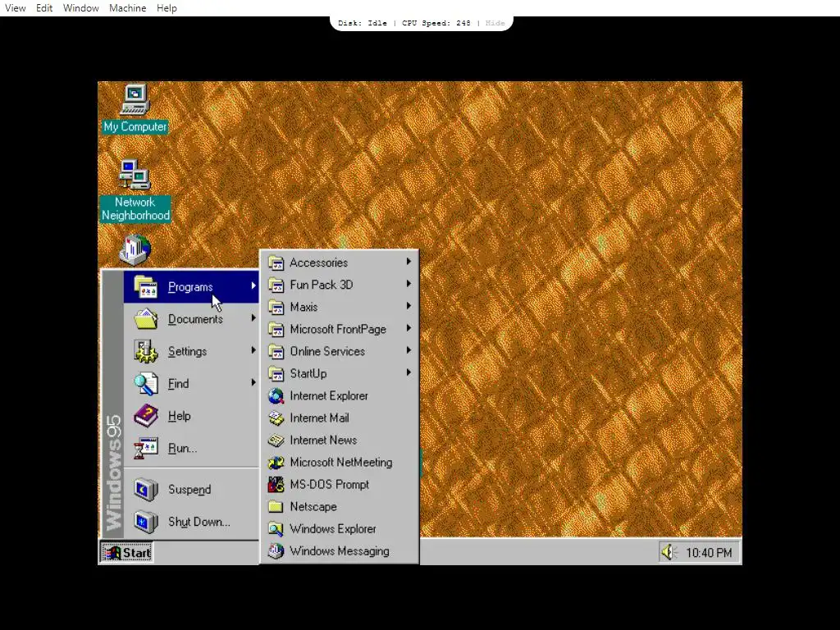Viewport: 840px width, 630px height.
Task: Click the Start button on the taskbar
Action: 127,553
